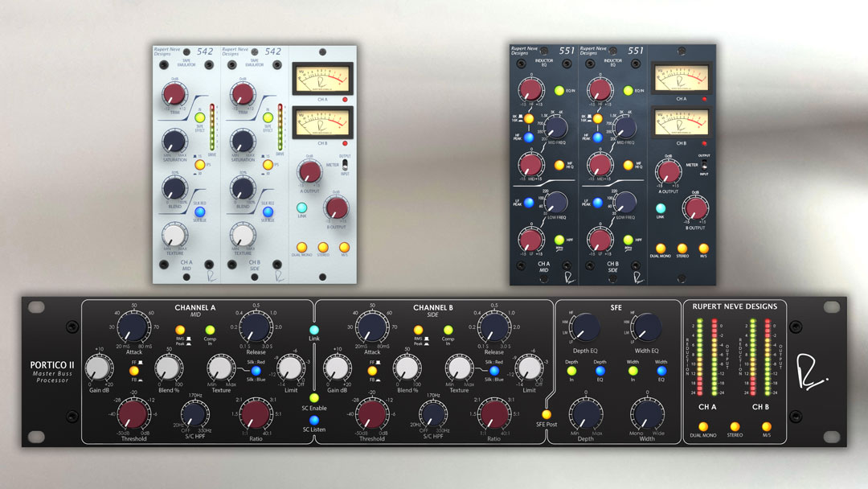Click the 551 B Output knob

(x=695, y=209)
